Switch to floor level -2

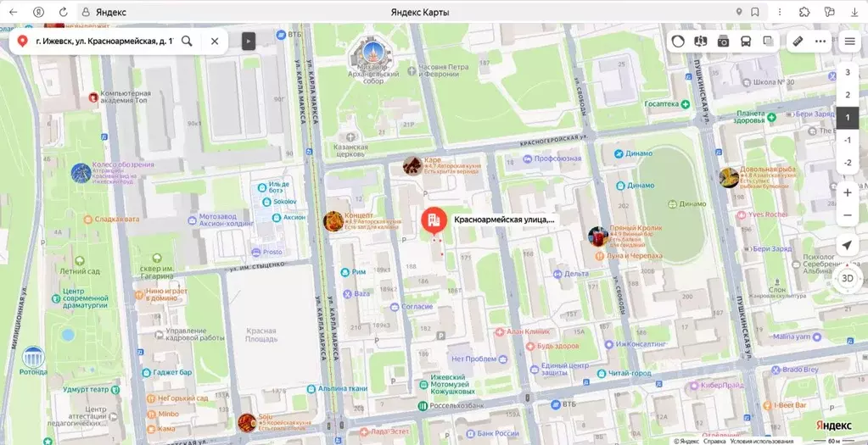(848, 163)
